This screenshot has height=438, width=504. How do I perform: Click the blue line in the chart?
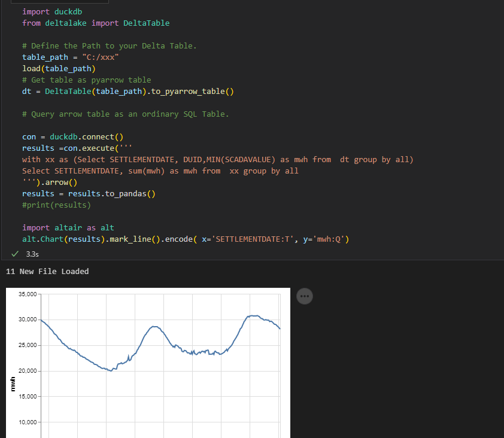(154, 327)
